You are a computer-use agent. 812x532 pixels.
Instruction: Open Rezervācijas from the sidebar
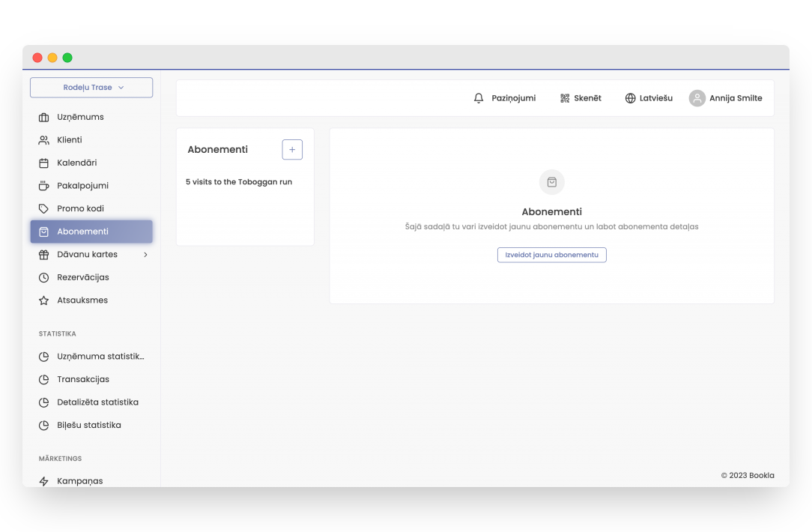point(83,277)
